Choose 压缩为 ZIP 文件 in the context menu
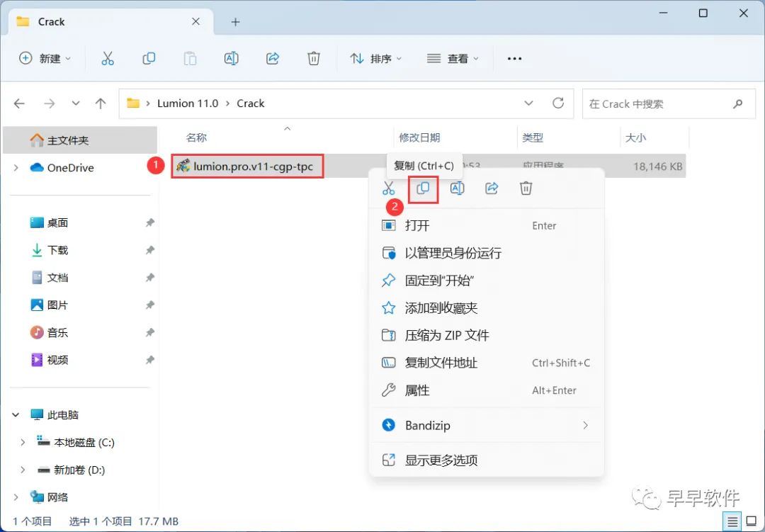The width and height of the screenshot is (765, 532). 487,335
